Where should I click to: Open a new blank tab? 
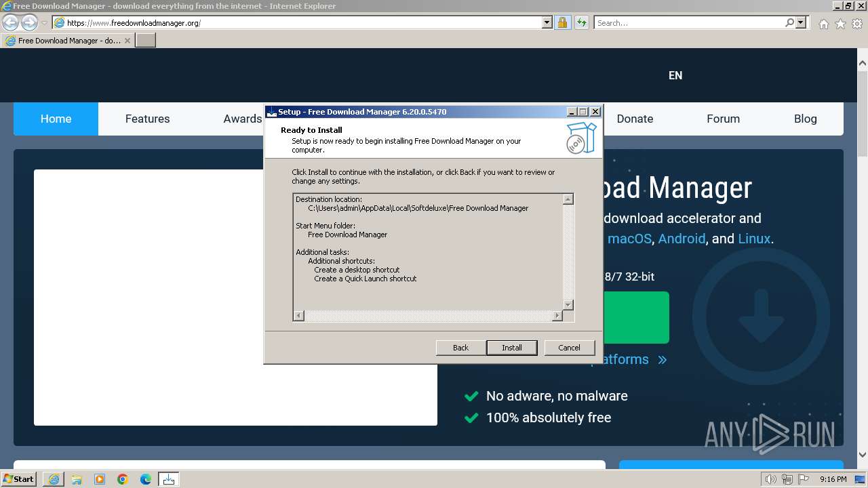coord(146,41)
